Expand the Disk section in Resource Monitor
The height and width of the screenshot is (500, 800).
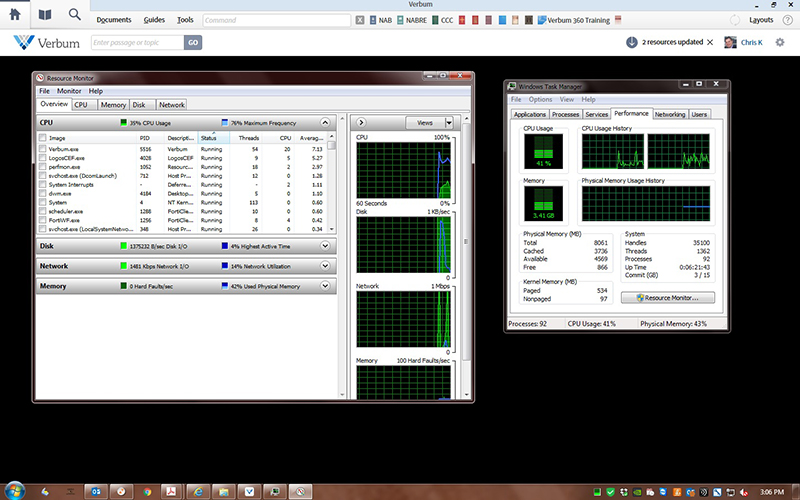coord(323,245)
